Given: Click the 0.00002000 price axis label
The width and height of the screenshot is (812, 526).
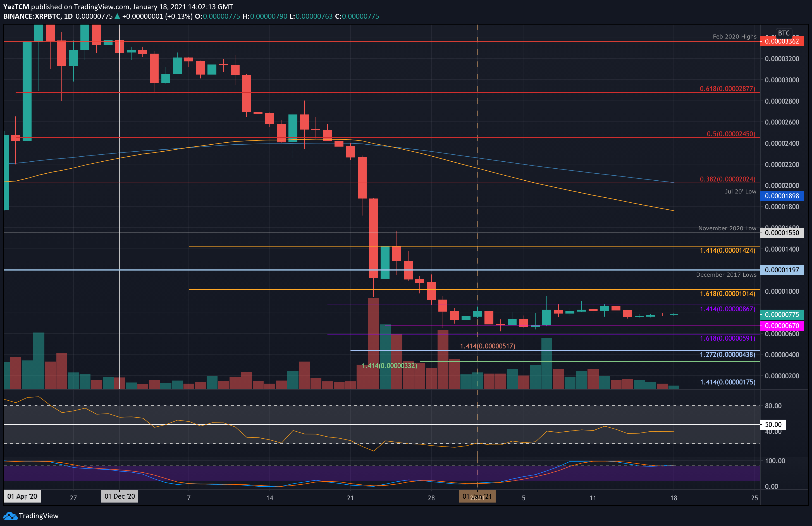Looking at the screenshot, I should click(x=782, y=186).
